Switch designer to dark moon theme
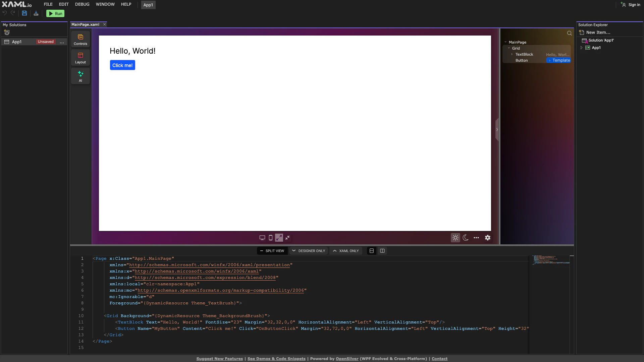The image size is (644, 362). coord(466,238)
